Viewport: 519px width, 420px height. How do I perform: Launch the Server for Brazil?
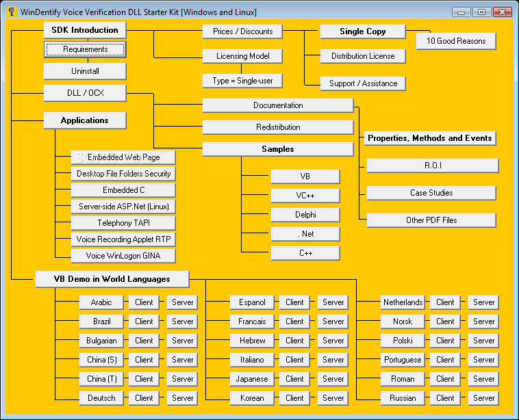182,321
